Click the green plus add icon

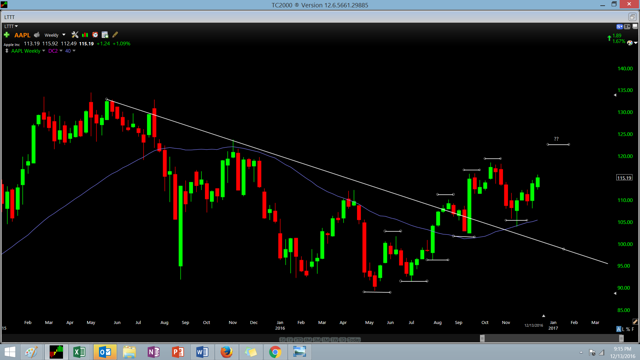tap(7, 35)
